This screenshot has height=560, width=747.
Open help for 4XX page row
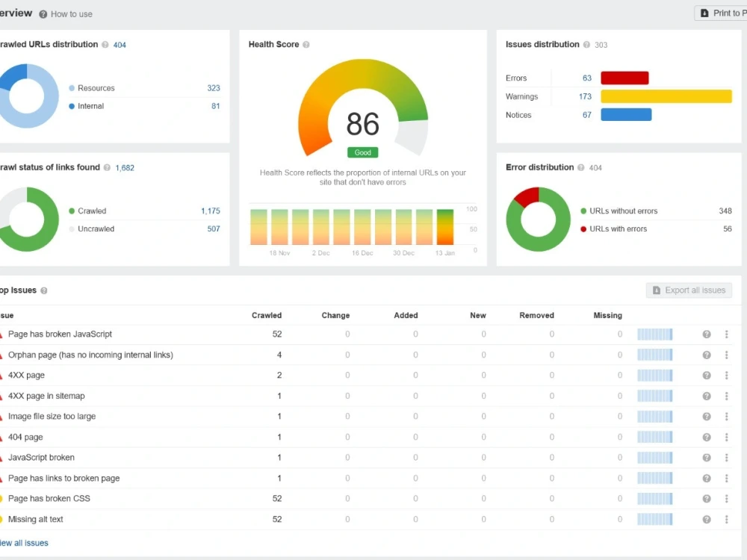click(707, 376)
